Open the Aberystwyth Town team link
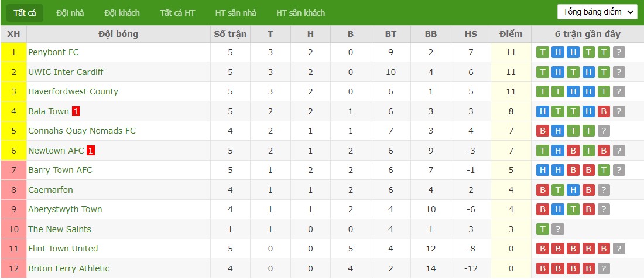644x279 pixels. click(65, 210)
